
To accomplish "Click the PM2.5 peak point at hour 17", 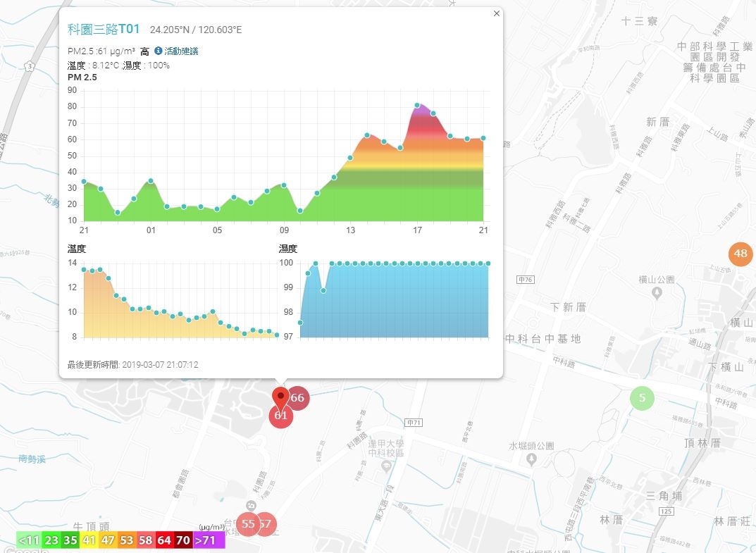I will pos(417,105).
